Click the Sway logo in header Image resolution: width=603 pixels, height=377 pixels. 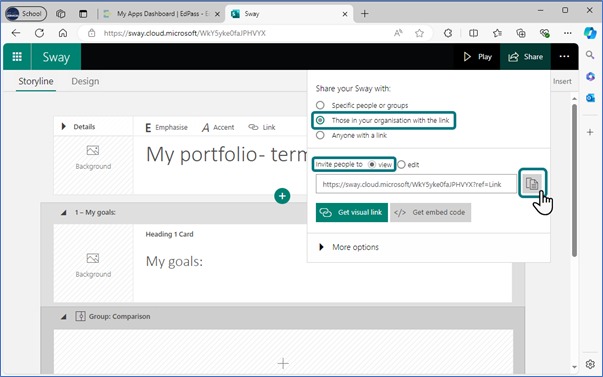click(x=56, y=57)
